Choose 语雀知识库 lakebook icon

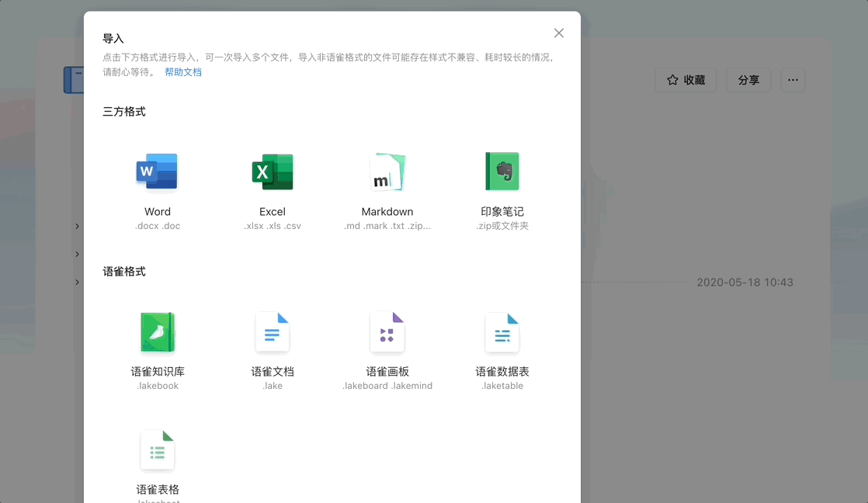tap(158, 332)
